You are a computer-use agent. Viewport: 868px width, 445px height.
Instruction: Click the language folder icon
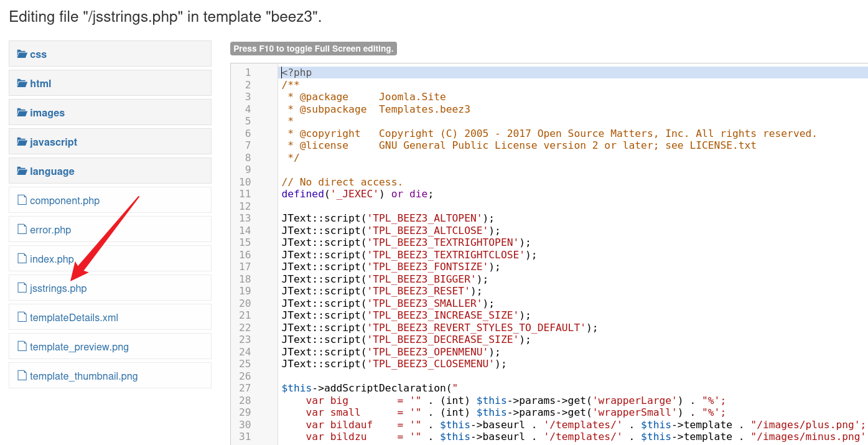click(22, 171)
